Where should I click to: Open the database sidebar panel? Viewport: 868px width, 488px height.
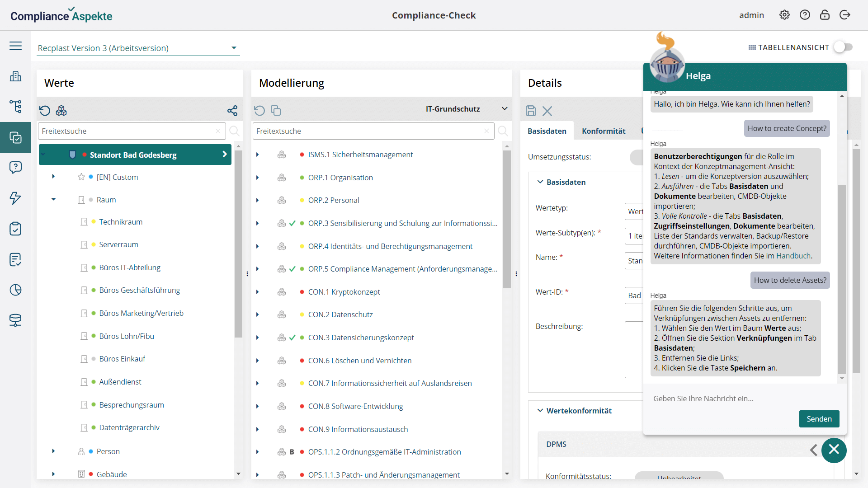(x=16, y=321)
